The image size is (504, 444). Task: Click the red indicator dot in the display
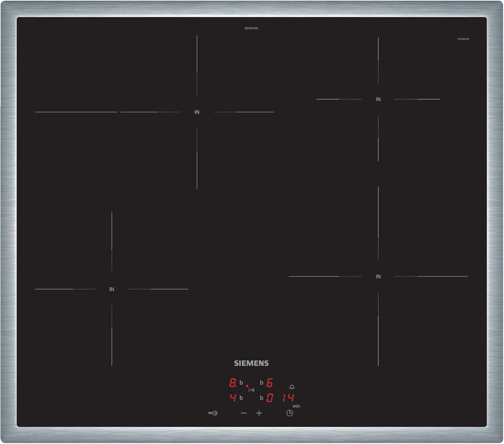click(x=247, y=386)
